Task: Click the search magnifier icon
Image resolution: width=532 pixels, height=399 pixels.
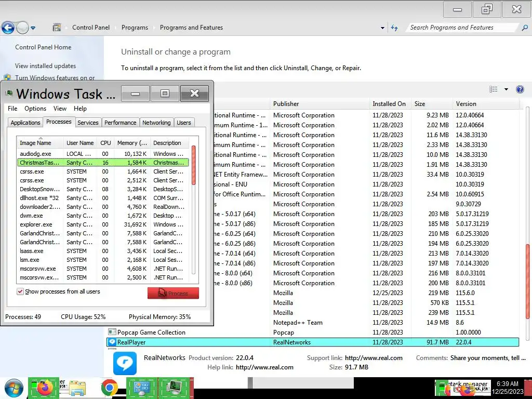Action: [x=525, y=28]
